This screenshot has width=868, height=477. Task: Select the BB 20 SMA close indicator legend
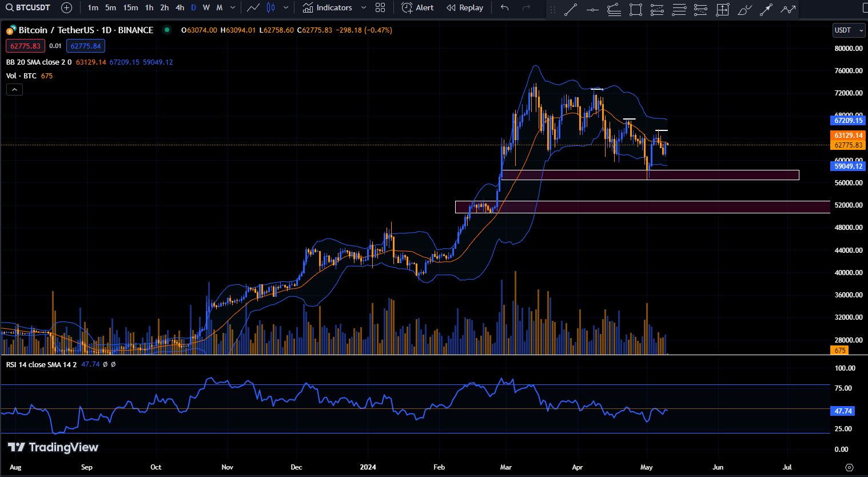point(39,62)
